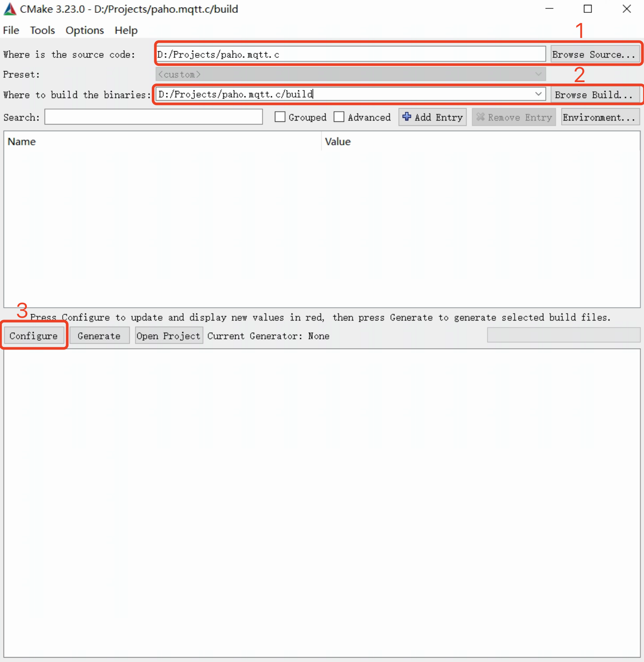Enable the Advanced checkbox
Viewport: 644px width, 662px height.
point(339,117)
